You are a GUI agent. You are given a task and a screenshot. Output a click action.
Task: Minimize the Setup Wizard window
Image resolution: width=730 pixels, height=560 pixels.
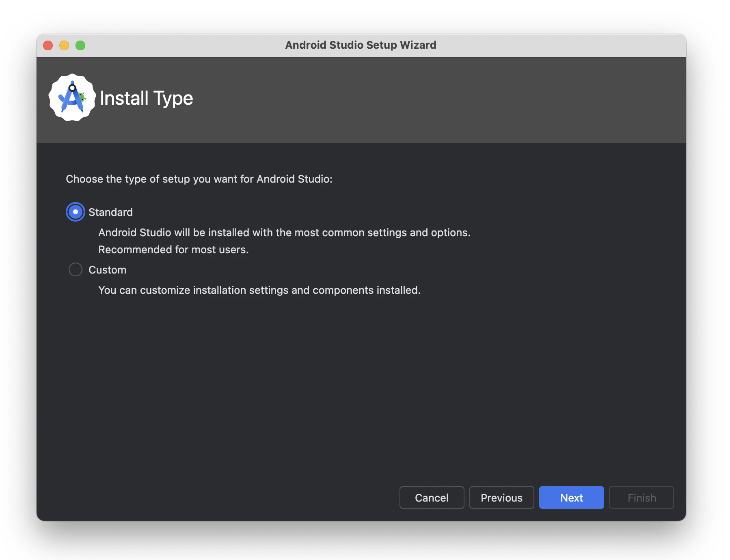coord(64,45)
